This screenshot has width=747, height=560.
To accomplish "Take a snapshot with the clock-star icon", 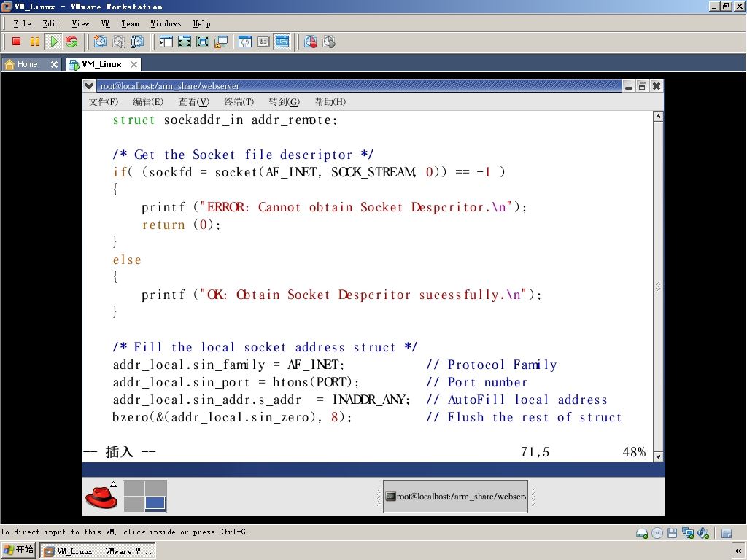I will click(100, 42).
